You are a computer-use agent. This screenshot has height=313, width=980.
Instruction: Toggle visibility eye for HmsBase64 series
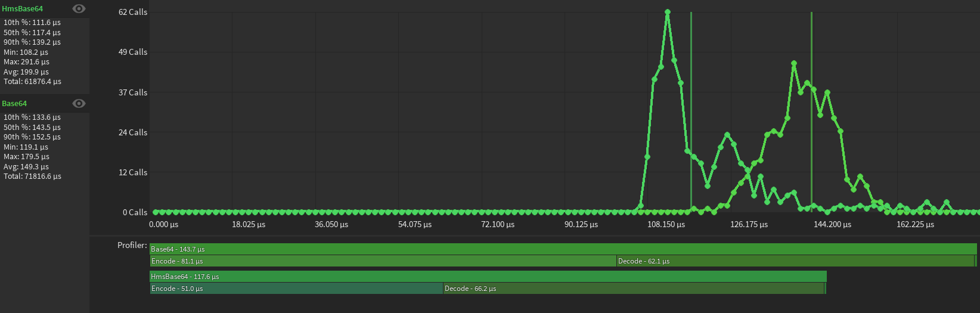coord(79,9)
